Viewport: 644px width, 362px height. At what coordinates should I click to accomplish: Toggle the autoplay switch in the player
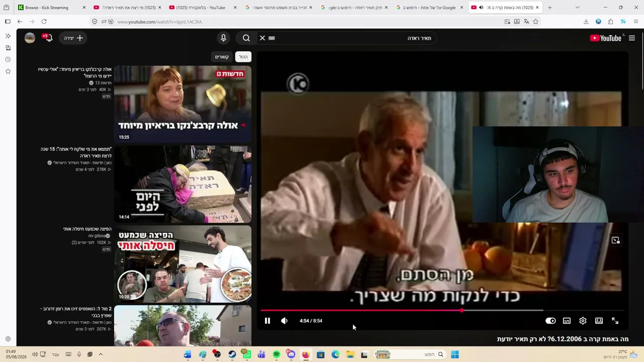tap(550, 321)
